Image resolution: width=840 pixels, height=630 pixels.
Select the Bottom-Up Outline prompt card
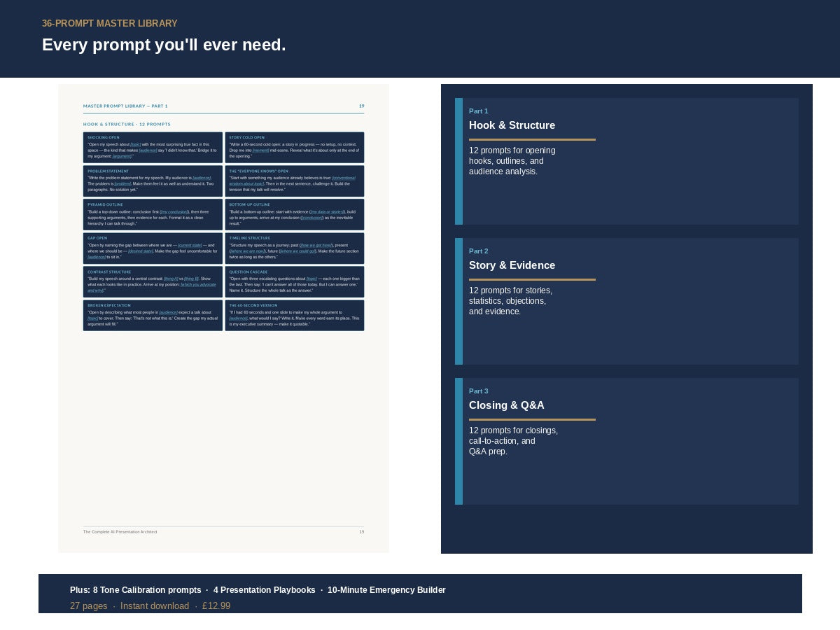point(295,214)
